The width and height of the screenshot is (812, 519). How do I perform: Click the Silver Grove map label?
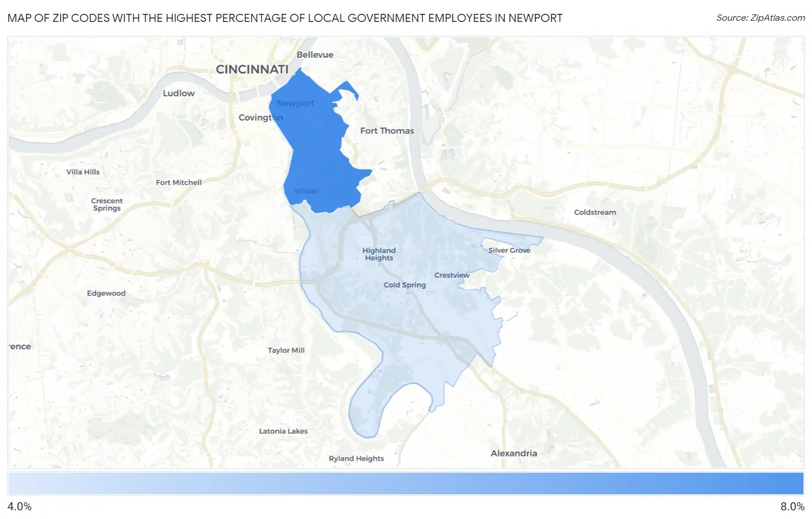click(509, 251)
